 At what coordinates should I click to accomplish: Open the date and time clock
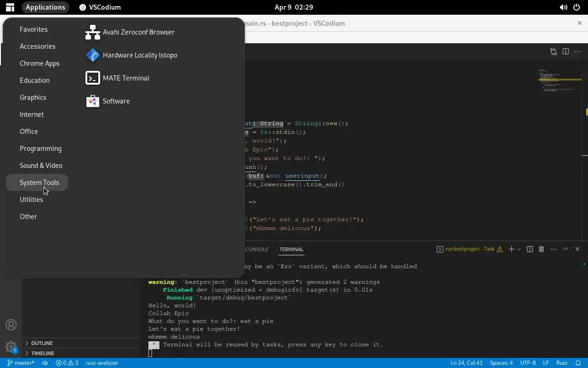pyautogui.click(x=294, y=7)
